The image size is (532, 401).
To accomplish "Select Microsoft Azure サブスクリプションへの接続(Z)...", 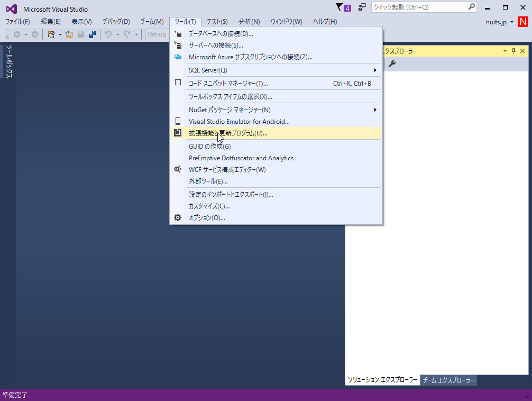I will 276,57.
